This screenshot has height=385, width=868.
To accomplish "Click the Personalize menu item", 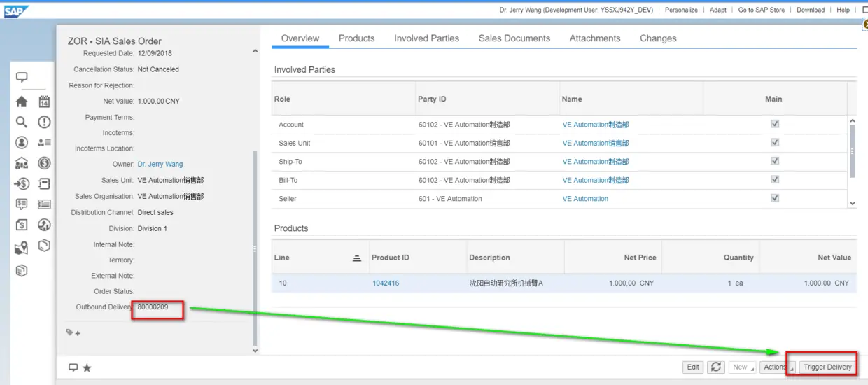I will coord(681,10).
